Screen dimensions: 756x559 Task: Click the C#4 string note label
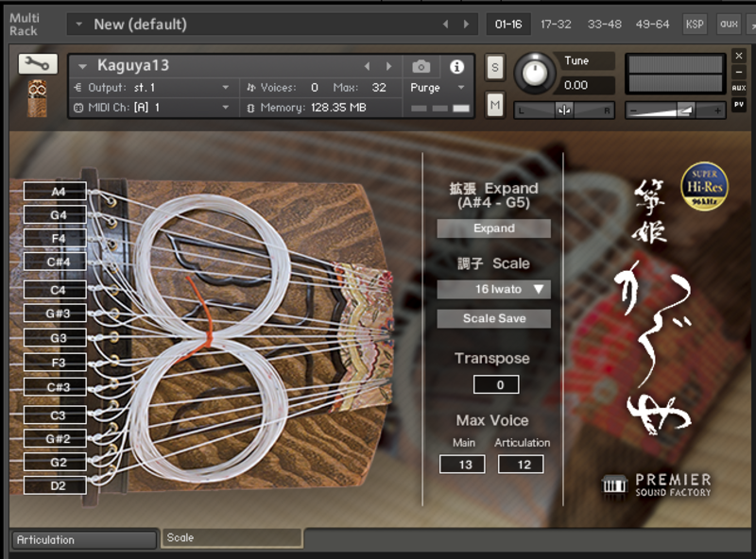(x=55, y=262)
